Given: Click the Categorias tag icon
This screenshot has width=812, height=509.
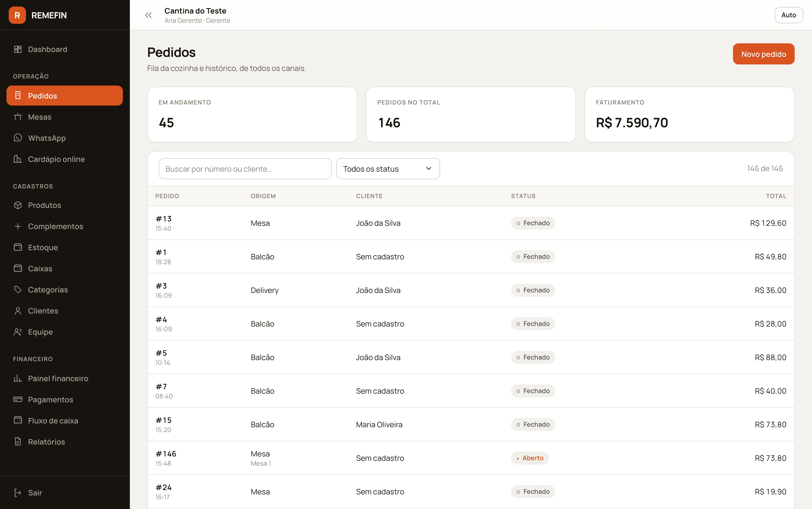Looking at the screenshot, I should [18, 289].
